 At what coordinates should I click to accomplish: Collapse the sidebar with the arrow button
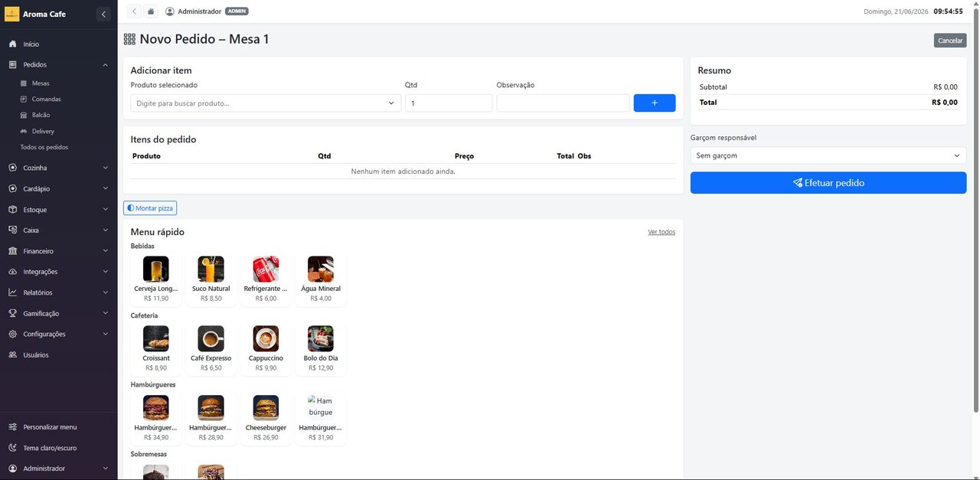pos(104,15)
